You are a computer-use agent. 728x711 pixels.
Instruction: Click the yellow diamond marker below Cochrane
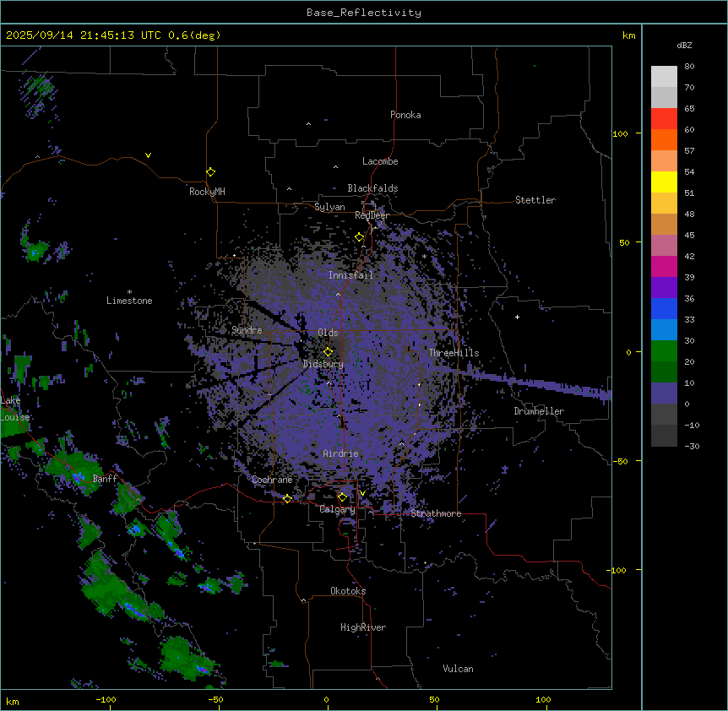click(287, 498)
